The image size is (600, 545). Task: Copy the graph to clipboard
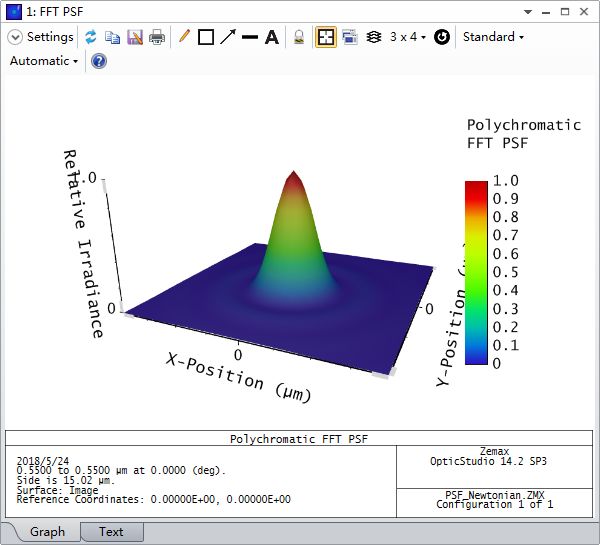pos(112,37)
